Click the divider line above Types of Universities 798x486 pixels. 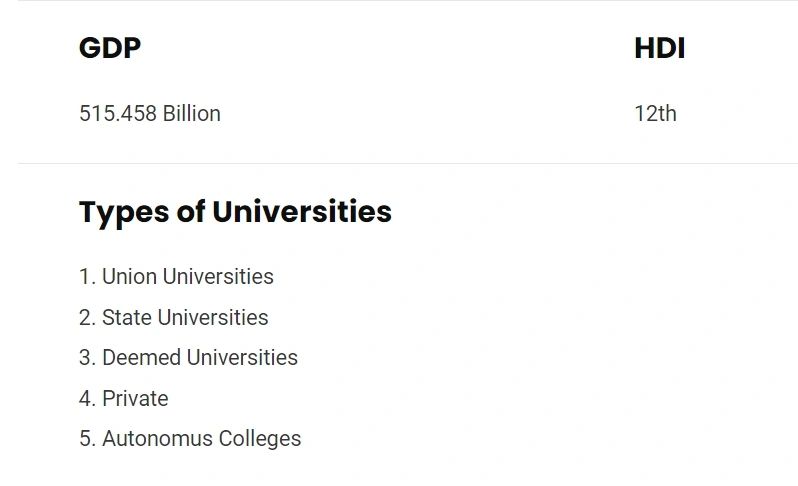tap(400, 163)
